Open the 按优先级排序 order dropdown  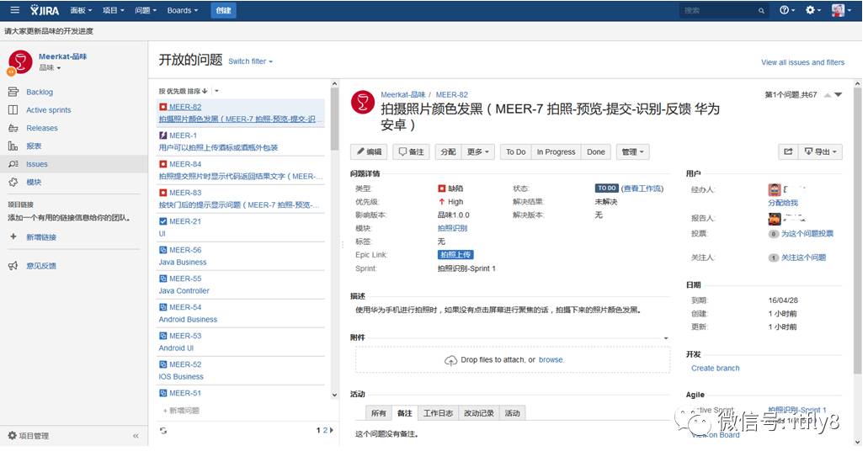(216, 91)
